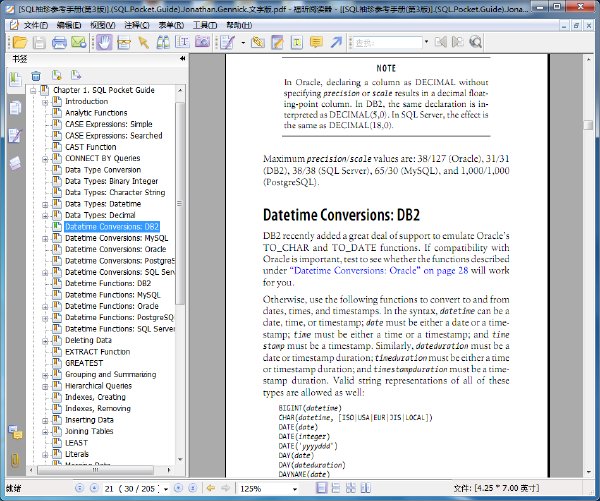
Task: Open the 表单(R) menu
Action: click(171, 25)
